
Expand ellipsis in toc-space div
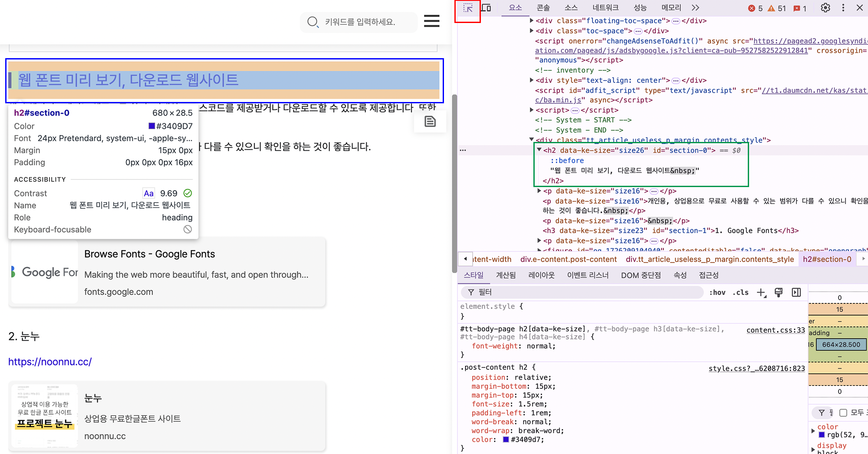coord(638,31)
